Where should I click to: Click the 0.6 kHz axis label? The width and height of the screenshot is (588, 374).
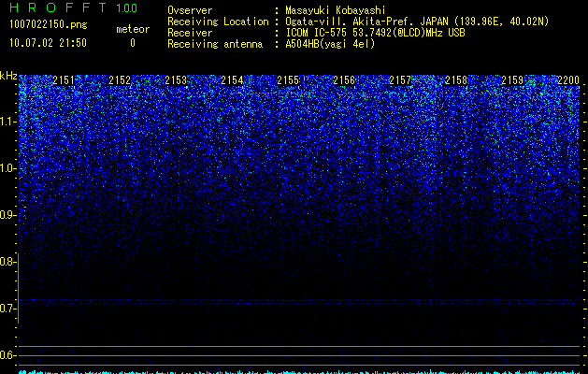click(7, 355)
